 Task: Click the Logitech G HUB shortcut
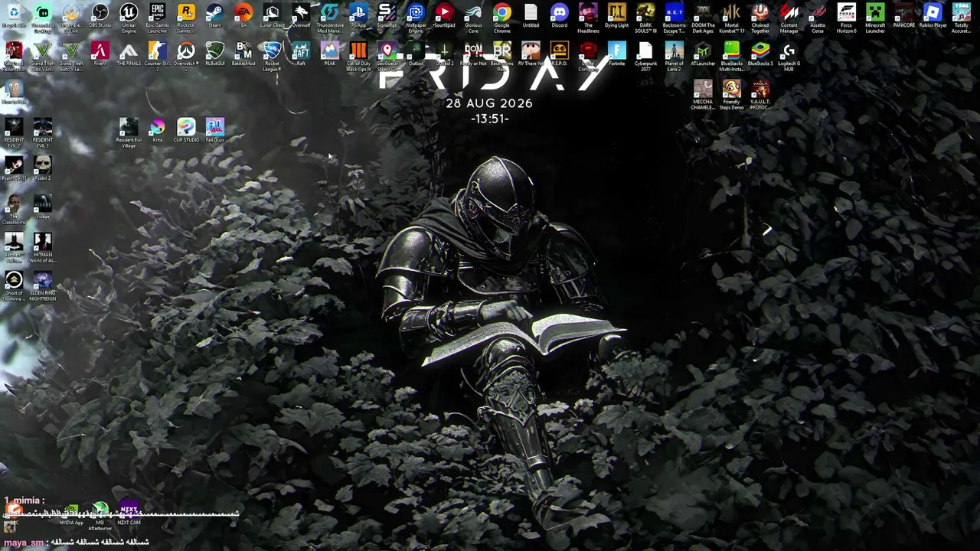(x=789, y=57)
